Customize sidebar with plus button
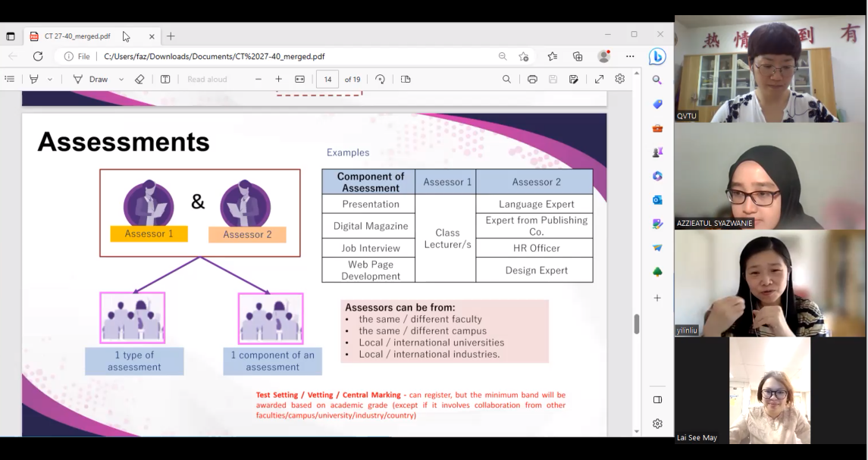The height and width of the screenshot is (460, 868). (x=657, y=298)
